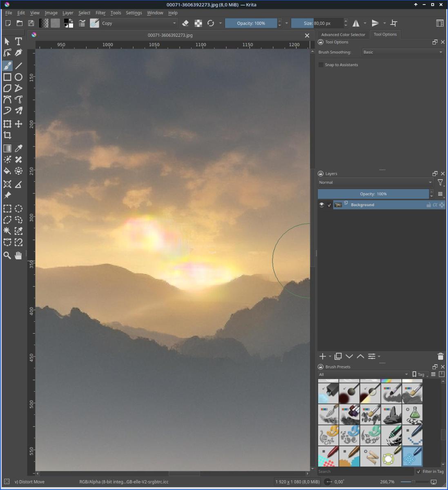
Task: Select the Rectangular Selection tool
Action: [7, 209]
